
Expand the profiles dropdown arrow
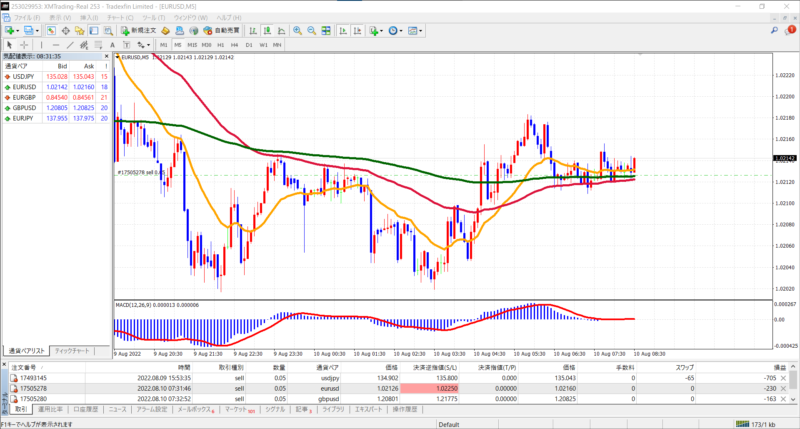click(x=37, y=31)
